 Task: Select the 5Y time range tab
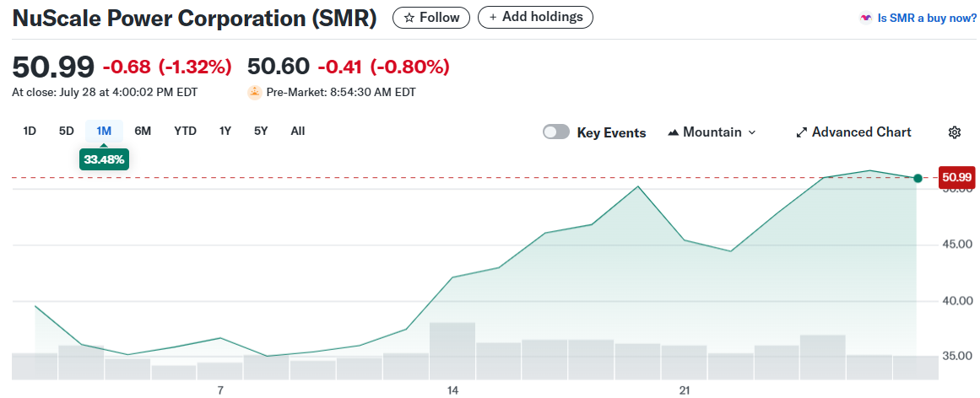tap(261, 132)
